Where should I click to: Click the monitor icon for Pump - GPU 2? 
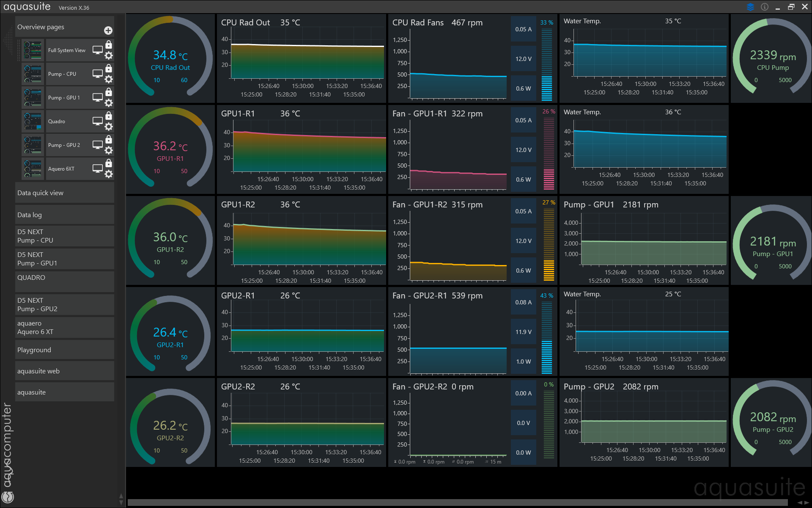click(98, 145)
